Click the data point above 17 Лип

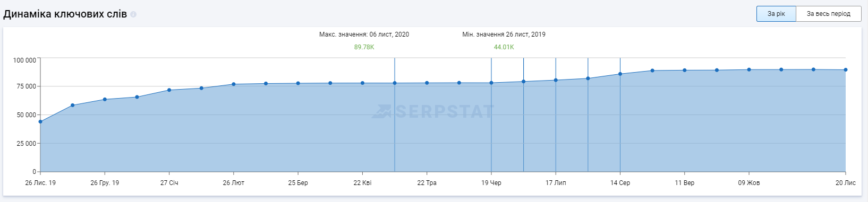tap(556, 80)
